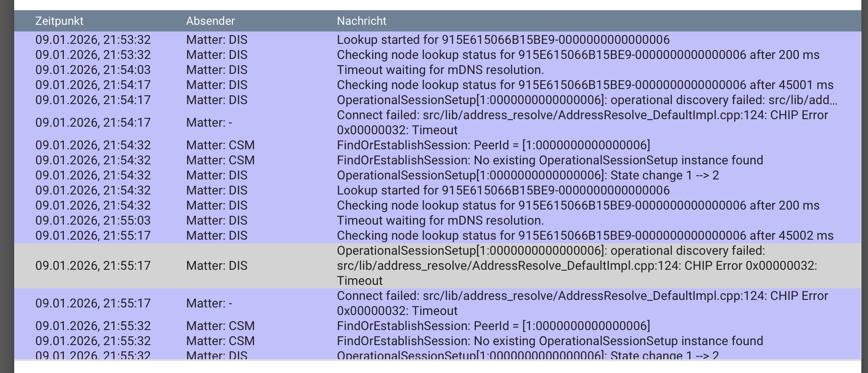This screenshot has width=868, height=373.
Task: Select the lookup status row after 45002 ms
Action: coord(585,236)
